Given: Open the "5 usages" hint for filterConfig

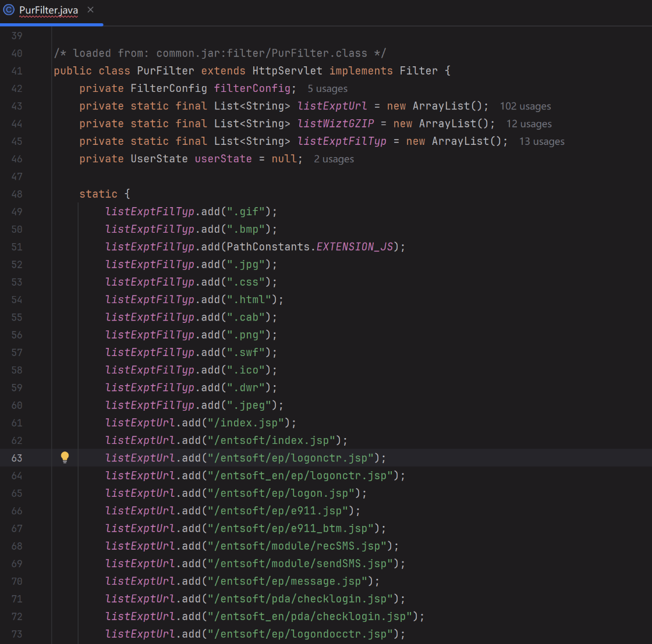Looking at the screenshot, I should click(327, 88).
